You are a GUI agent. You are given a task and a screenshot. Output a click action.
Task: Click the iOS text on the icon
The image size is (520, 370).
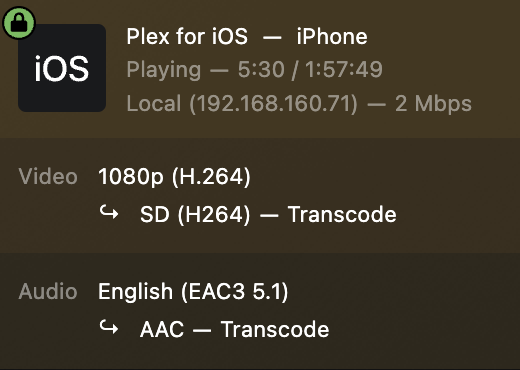[62, 68]
